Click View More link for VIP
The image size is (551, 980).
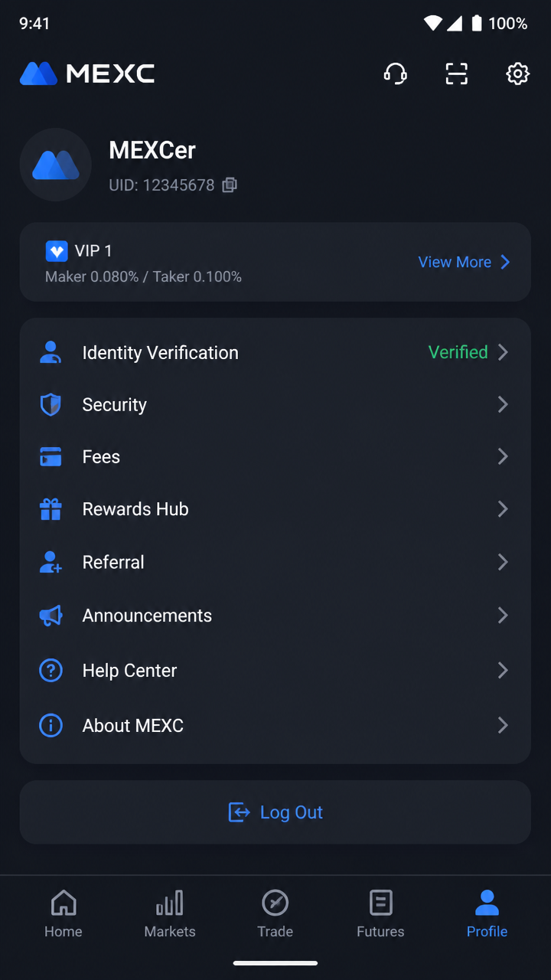click(455, 262)
